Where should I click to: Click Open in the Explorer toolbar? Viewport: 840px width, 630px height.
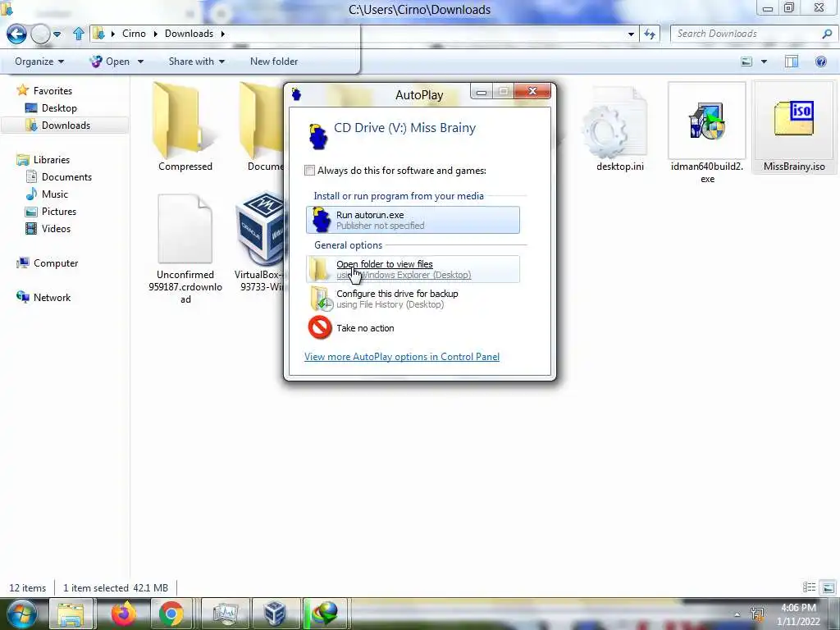110,62
